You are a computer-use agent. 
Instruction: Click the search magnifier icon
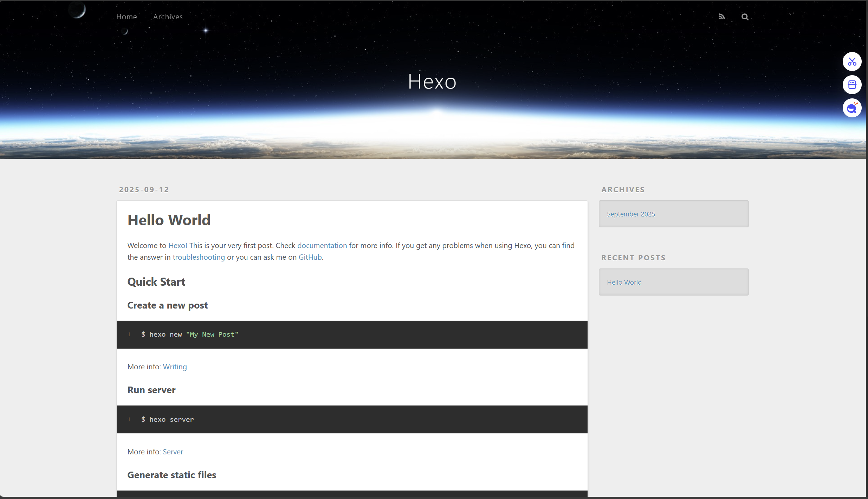[745, 17]
